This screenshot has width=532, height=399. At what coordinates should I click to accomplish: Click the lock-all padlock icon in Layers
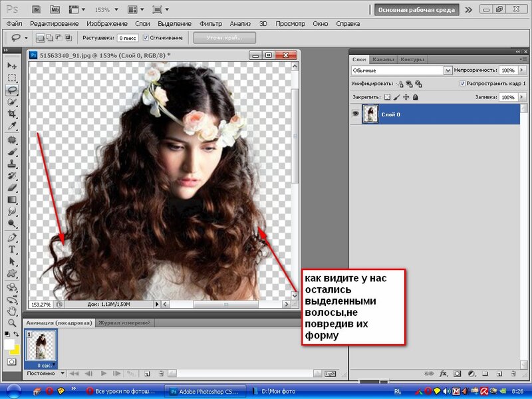click(416, 97)
